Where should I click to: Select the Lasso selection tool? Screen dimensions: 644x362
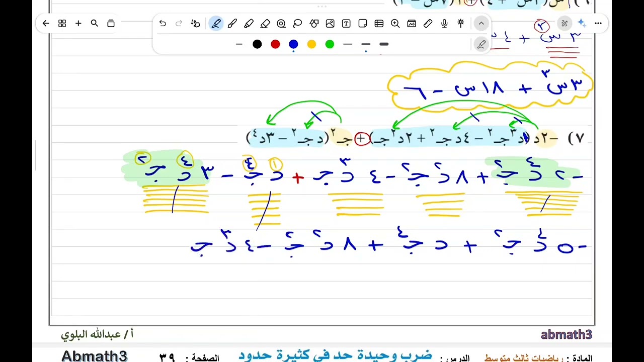tap(297, 23)
